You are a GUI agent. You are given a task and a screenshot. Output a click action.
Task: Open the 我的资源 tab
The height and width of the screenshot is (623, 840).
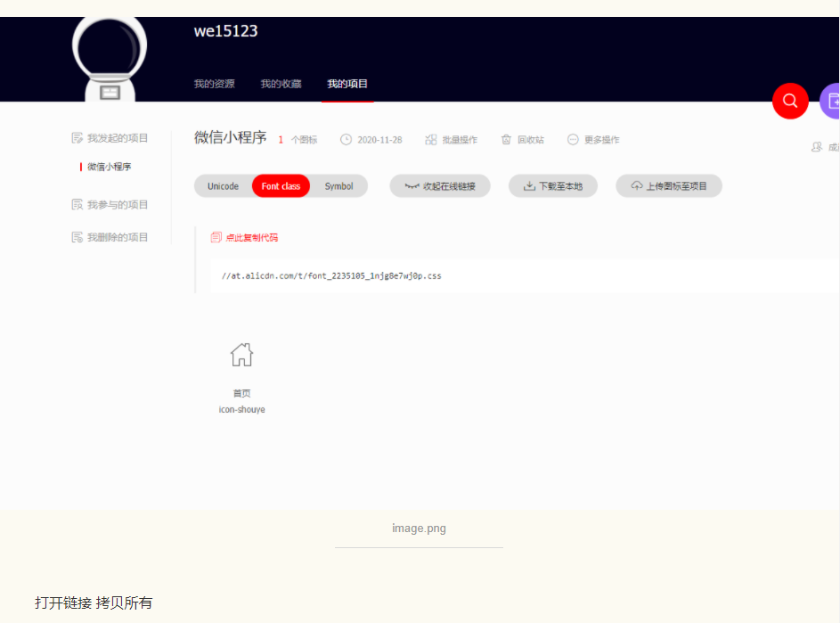[x=215, y=84]
